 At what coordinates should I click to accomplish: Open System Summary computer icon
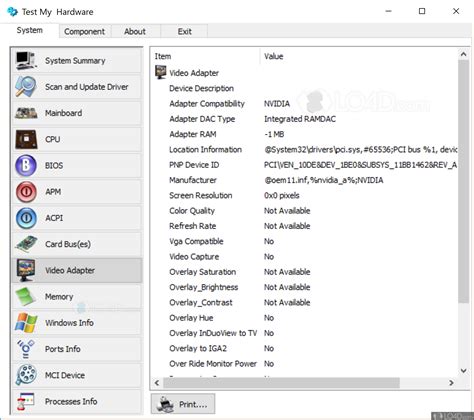pos(26,60)
